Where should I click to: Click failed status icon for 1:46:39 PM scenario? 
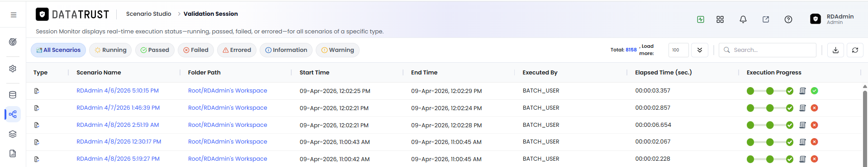[815, 108]
